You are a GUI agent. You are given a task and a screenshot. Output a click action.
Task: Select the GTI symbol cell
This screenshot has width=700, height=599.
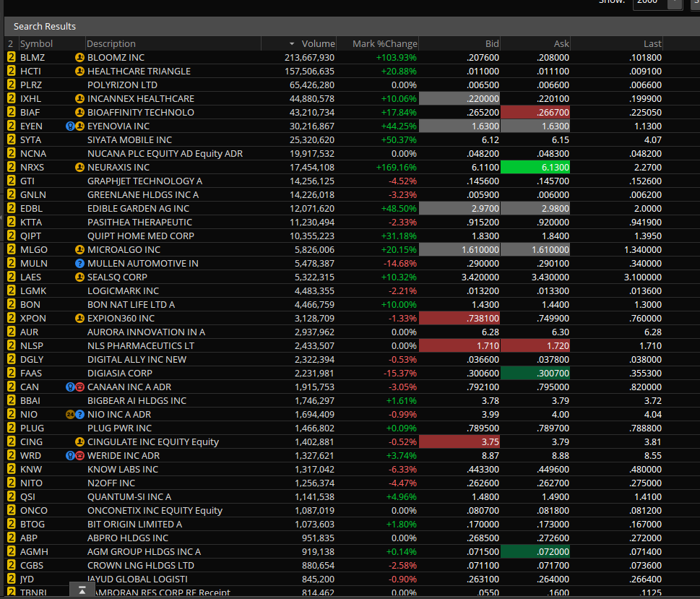pyautogui.click(x=27, y=181)
